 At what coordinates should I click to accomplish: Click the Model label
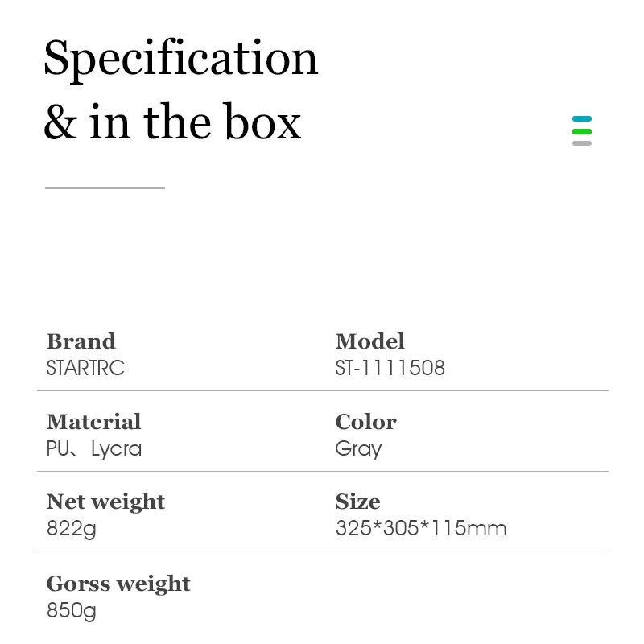coord(369,341)
